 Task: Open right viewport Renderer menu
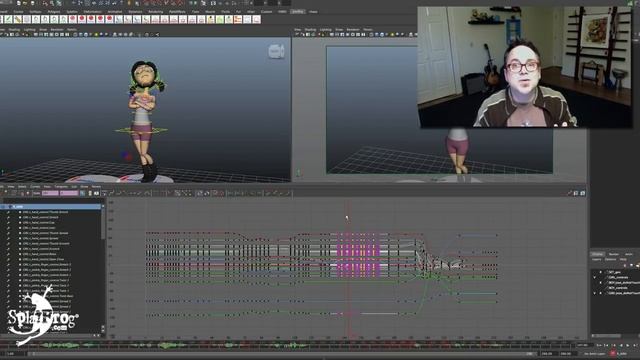tap(353, 30)
